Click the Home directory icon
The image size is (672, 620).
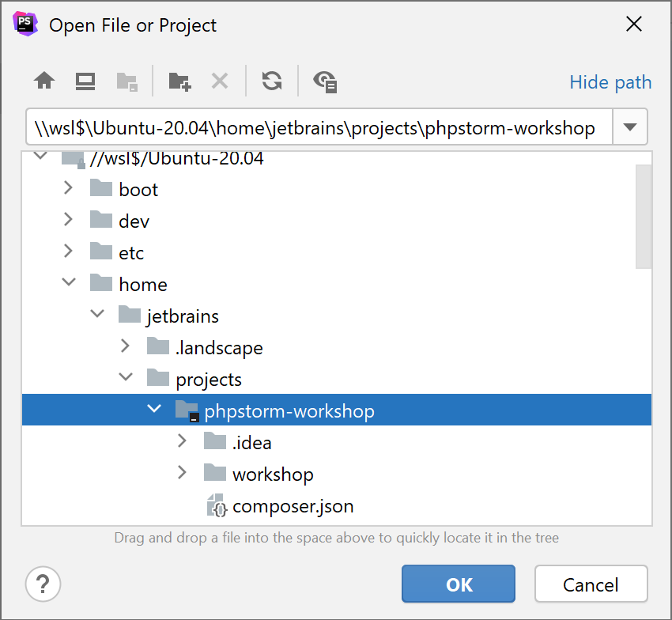coord(43,81)
